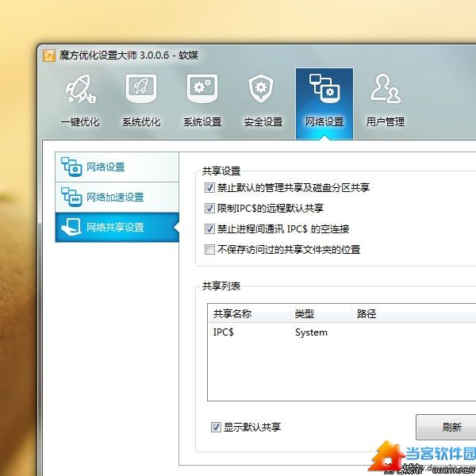Select the 网络设置 network icon in toolbar
The image size is (476, 476).
(324, 89)
